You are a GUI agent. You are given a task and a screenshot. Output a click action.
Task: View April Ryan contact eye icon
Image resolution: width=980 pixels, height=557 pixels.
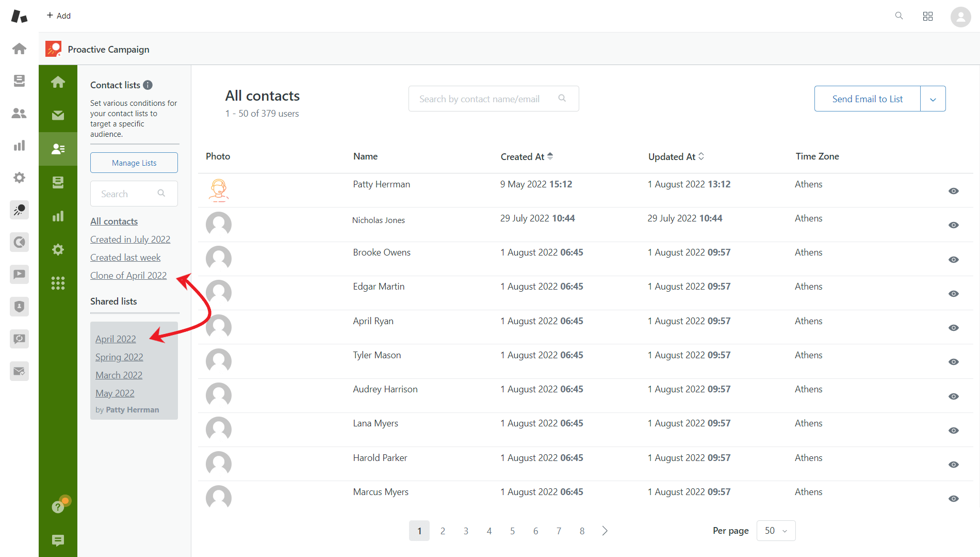[953, 328]
